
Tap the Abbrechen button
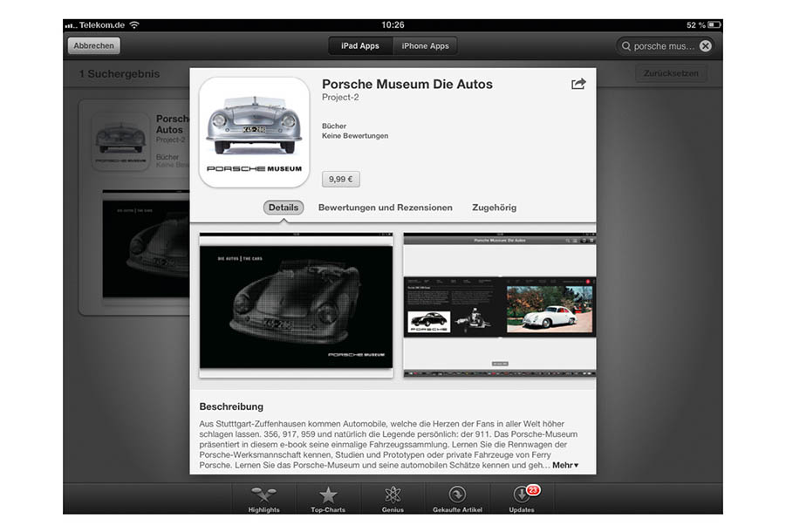pos(93,45)
